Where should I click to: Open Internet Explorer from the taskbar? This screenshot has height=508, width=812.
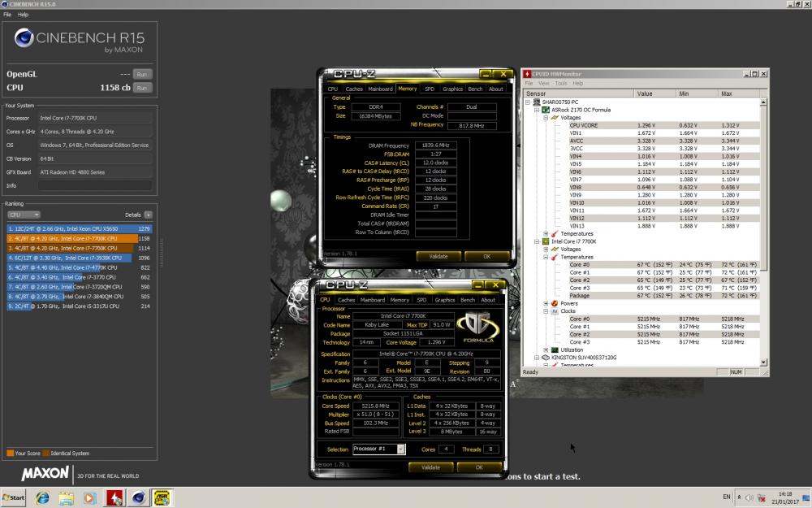tap(42, 497)
